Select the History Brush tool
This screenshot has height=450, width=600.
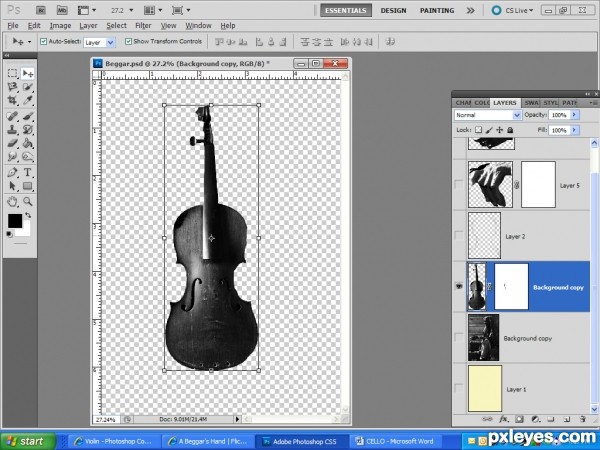tap(28, 129)
